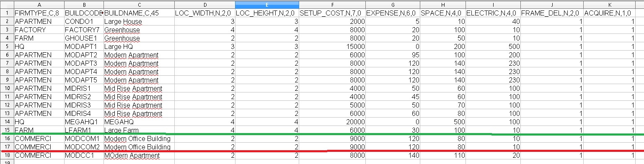Click cell 'ELECTRIC,N,4,0'

click(493, 13)
